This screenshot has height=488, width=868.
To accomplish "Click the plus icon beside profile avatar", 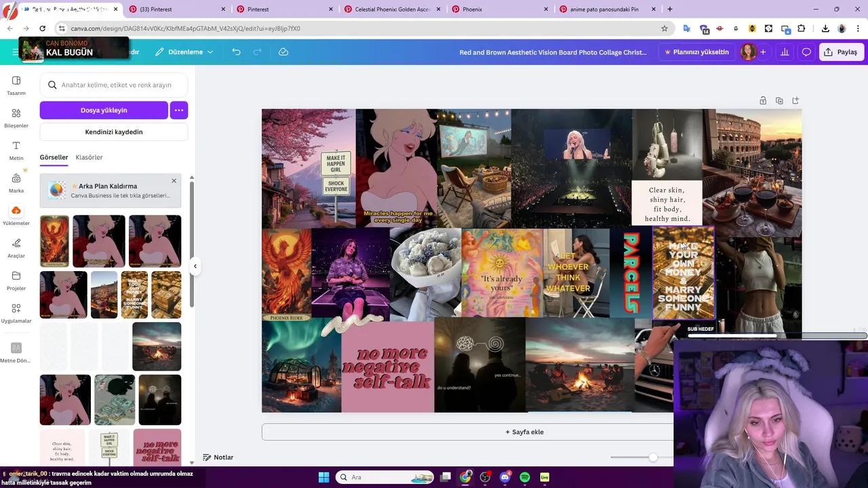I will (x=763, y=52).
